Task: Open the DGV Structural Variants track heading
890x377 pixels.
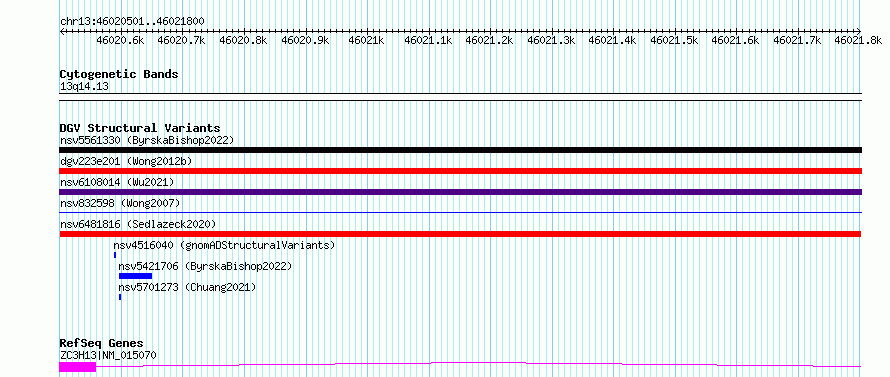Action: pyautogui.click(x=140, y=128)
